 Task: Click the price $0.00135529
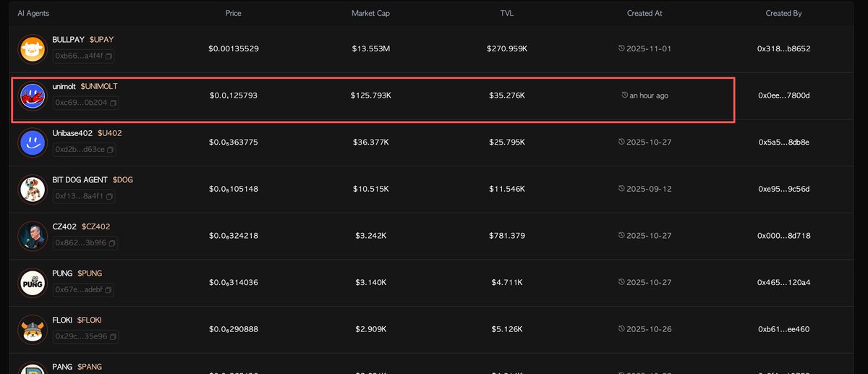pos(234,48)
